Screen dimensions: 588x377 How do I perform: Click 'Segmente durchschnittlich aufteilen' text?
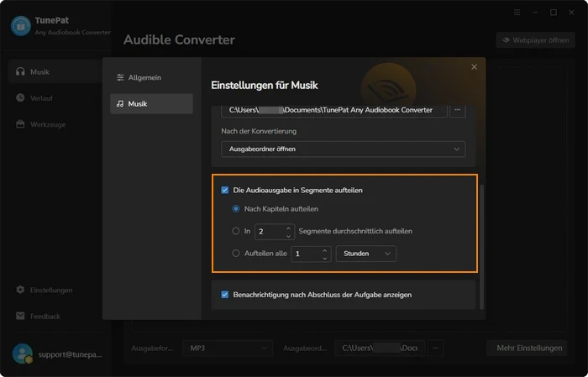355,231
